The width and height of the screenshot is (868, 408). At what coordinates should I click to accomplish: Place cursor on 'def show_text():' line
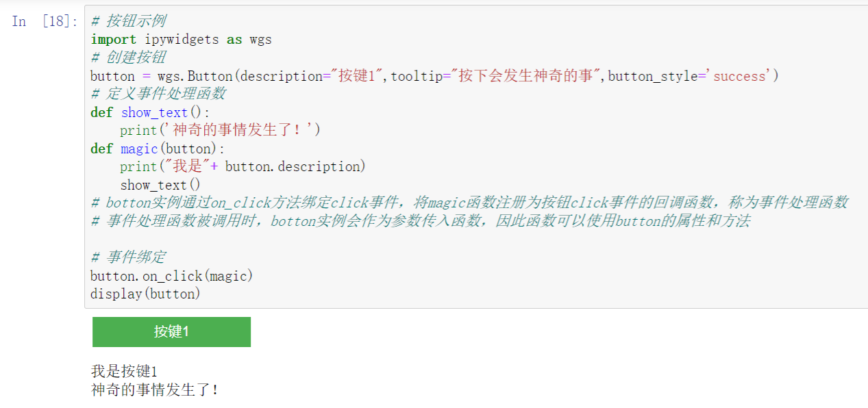pyautogui.click(x=151, y=112)
